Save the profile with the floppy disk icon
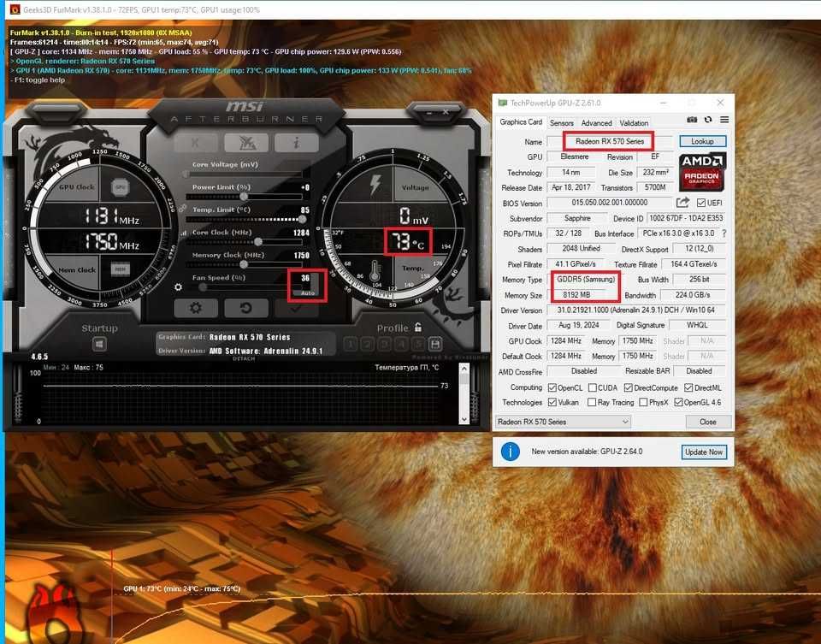The height and width of the screenshot is (644, 821). [x=434, y=344]
